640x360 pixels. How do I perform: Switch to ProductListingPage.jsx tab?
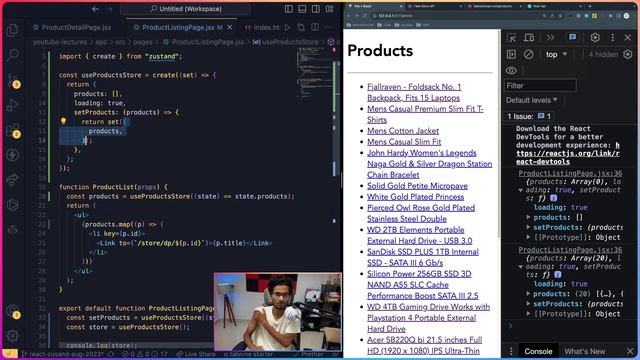pos(178,27)
